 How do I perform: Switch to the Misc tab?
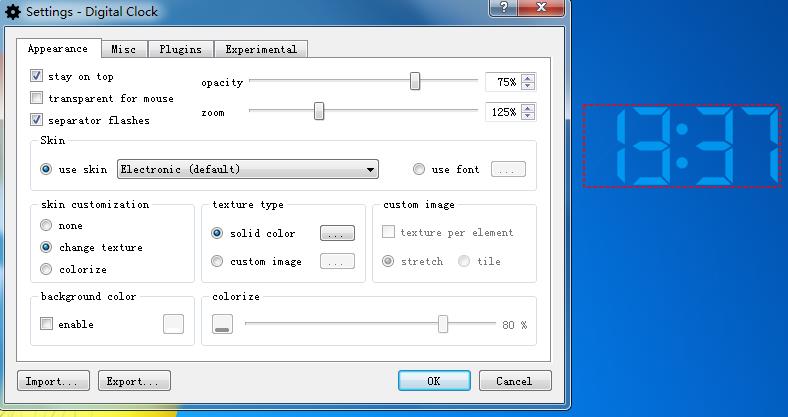point(124,49)
